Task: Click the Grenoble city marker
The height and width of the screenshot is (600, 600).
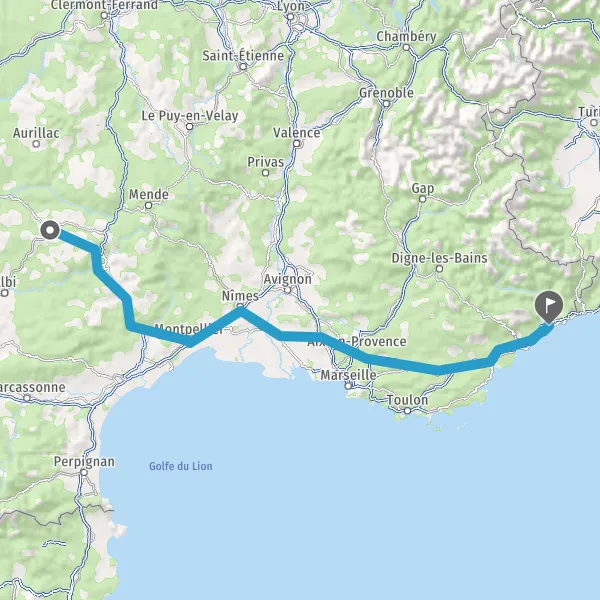Action: point(386,104)
